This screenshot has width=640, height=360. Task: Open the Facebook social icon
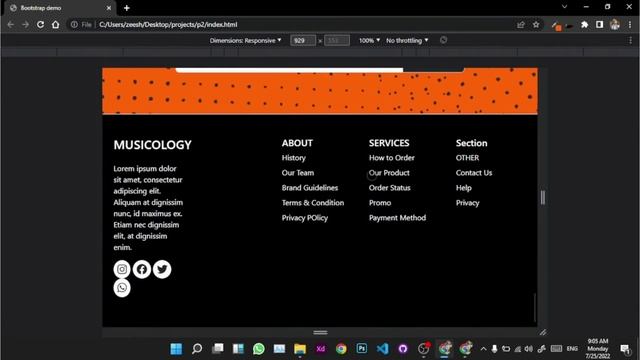pos(142,269)
